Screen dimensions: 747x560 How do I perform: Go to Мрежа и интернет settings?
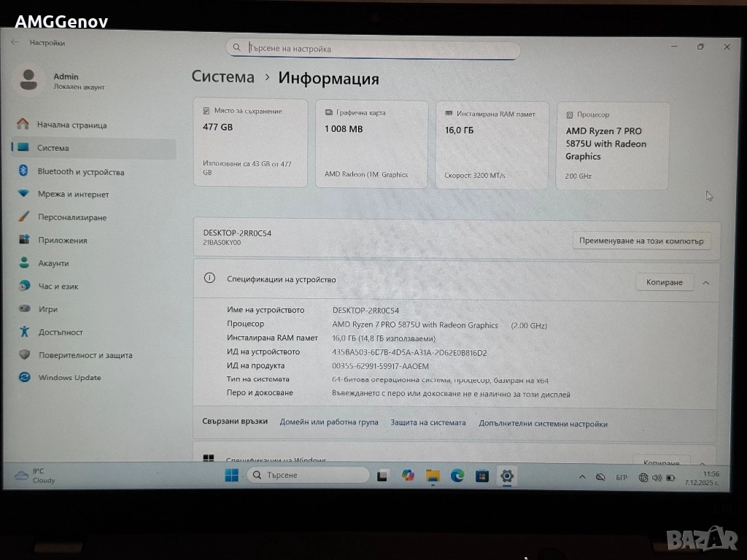click(73, 195)
